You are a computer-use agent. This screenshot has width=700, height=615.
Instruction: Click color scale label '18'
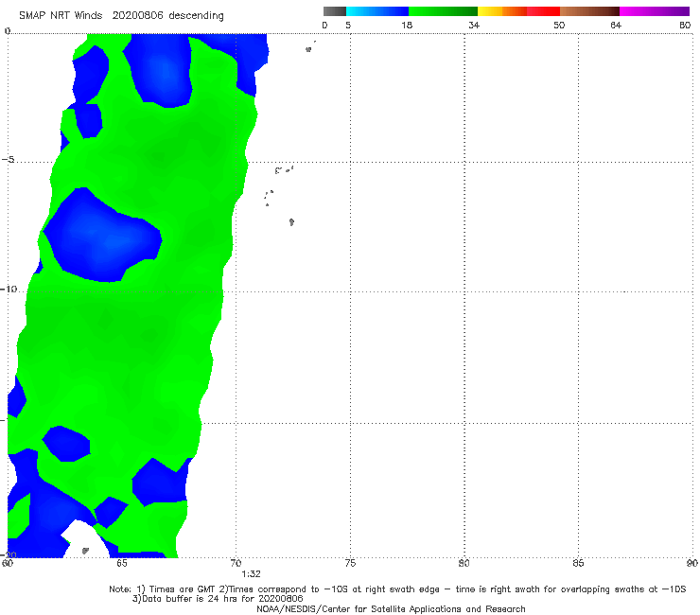(x=407, y=26)
